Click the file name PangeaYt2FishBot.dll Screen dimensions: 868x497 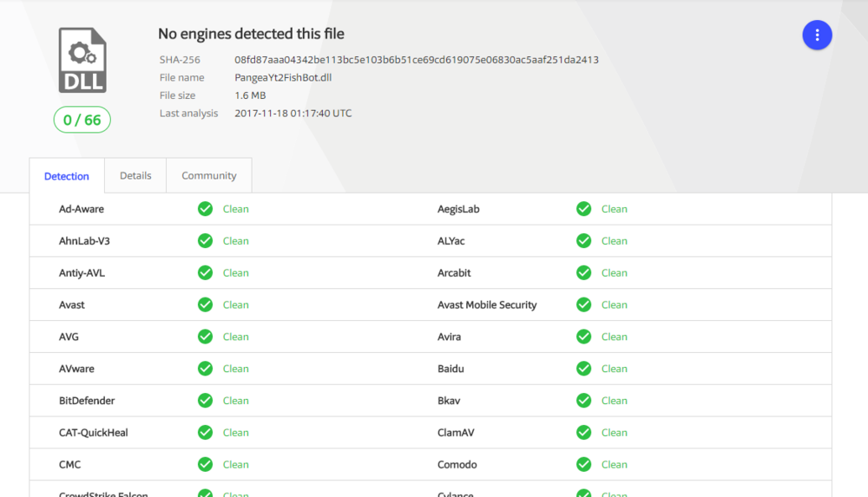coord(283,77)
